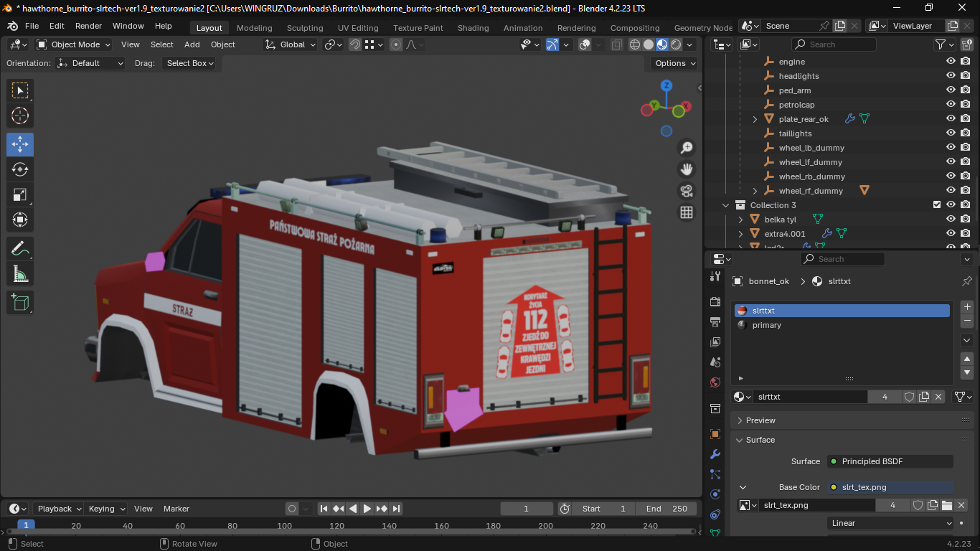Open the Object Mode dropdown
The height and width of the screenshot is (551, 980).
tap(74, 44)
